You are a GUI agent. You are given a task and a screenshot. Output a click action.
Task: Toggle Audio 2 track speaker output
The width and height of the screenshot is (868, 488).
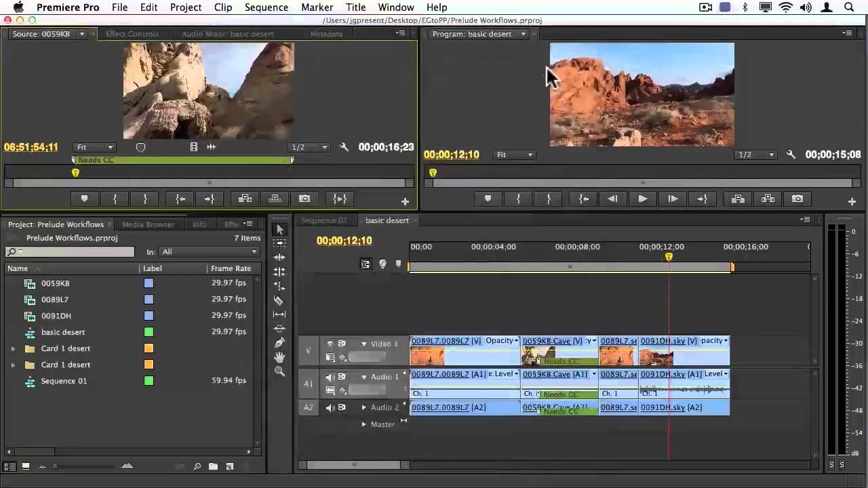click(x=330, y=407)
